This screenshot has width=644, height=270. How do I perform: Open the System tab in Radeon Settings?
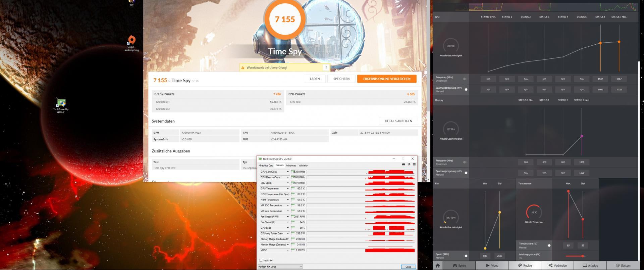(x=623, y=265)
